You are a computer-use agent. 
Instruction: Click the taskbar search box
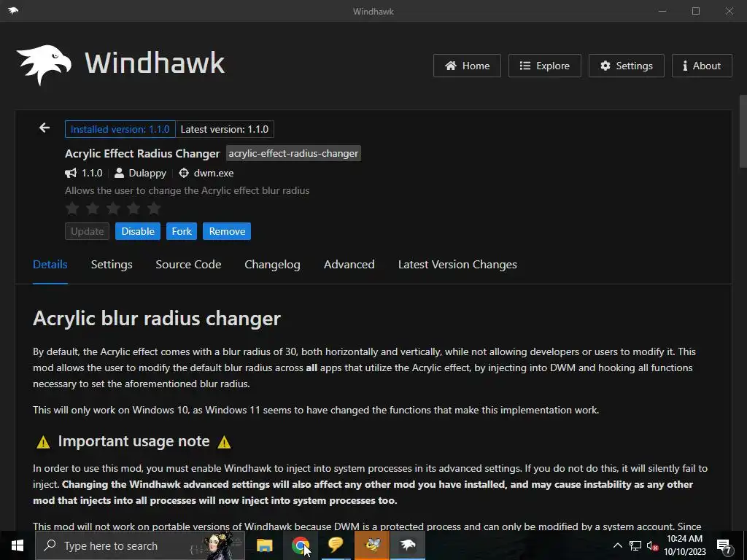click(x=140, y=545)
